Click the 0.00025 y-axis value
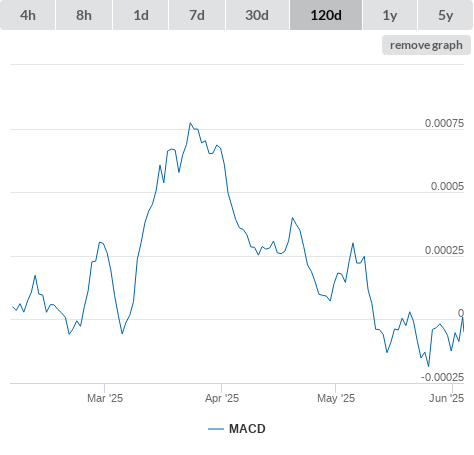The height and width of the screenshot is (455, 474). 444,250
